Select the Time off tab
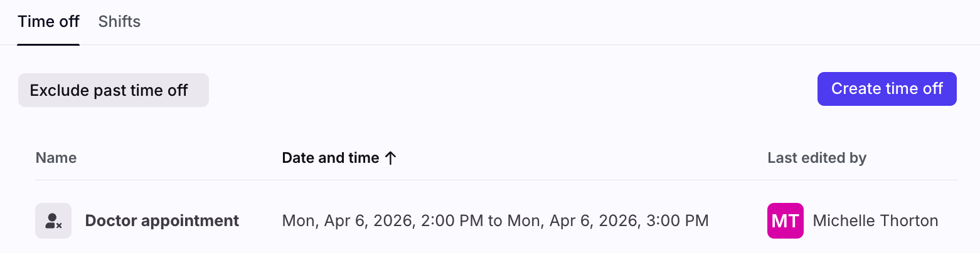The width and height of the screenshot is (980, 253). point(48,22)
